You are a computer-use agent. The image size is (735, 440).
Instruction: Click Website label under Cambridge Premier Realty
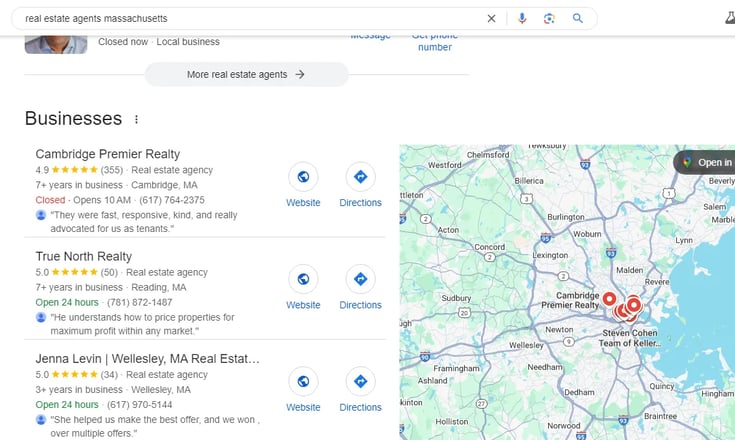point(303,202)
